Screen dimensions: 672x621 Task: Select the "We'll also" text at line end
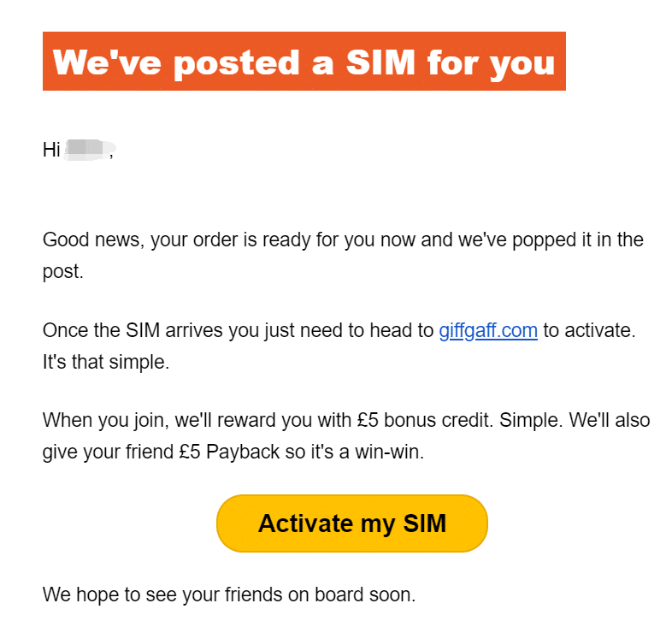coord(610,420)
